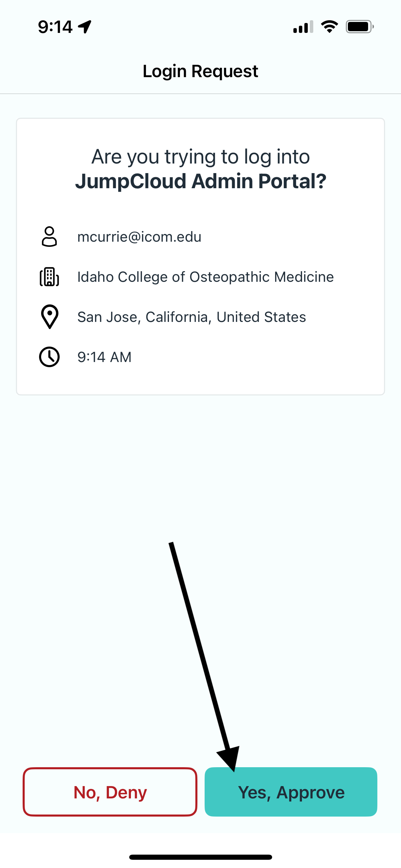Tap San Jose, California location text
Image resolution: width=401 pixels, height=868 pixels.
192,317
